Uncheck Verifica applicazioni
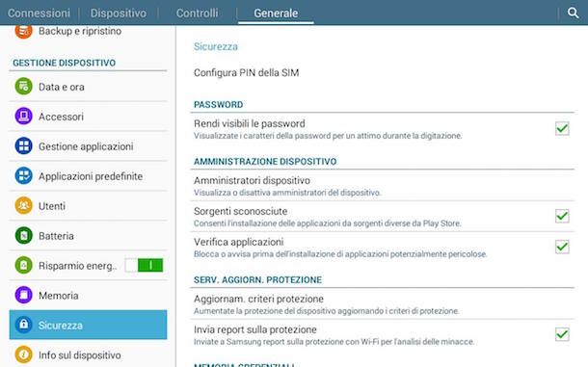The height and width of the screenshot is (367, 588). [562, 247]
